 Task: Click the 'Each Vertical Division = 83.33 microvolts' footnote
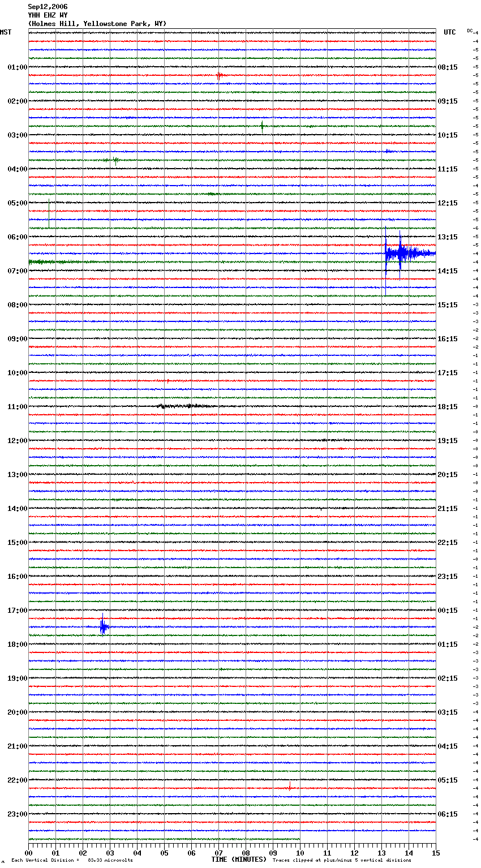72,860
